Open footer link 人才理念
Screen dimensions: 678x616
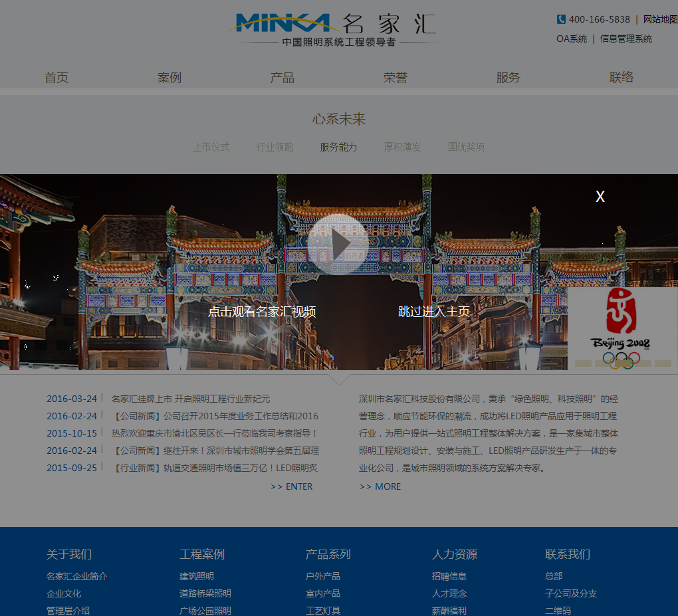pos(449,594)
